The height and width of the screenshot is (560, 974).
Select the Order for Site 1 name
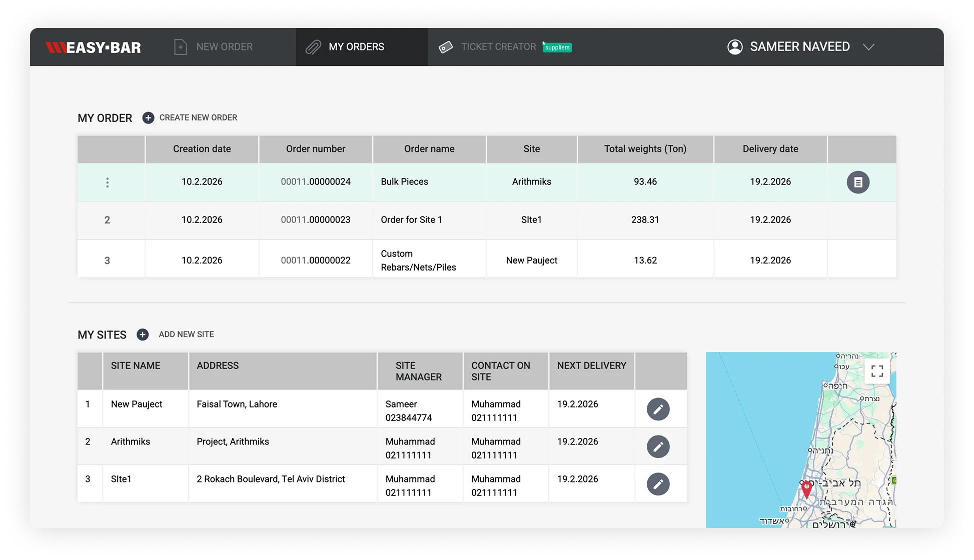pos(411,220)
